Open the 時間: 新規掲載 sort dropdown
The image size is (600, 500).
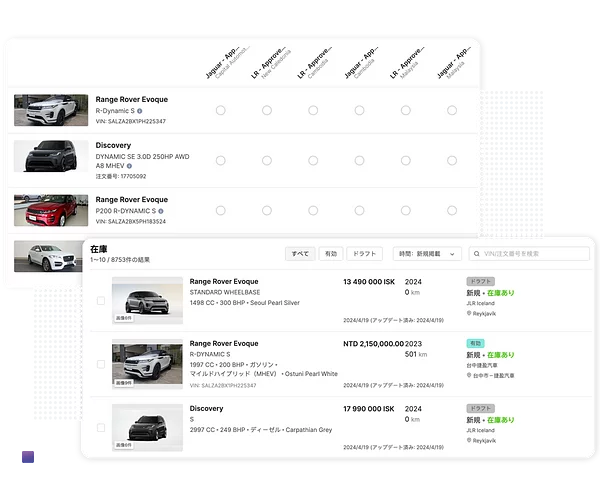click(427, 254)
